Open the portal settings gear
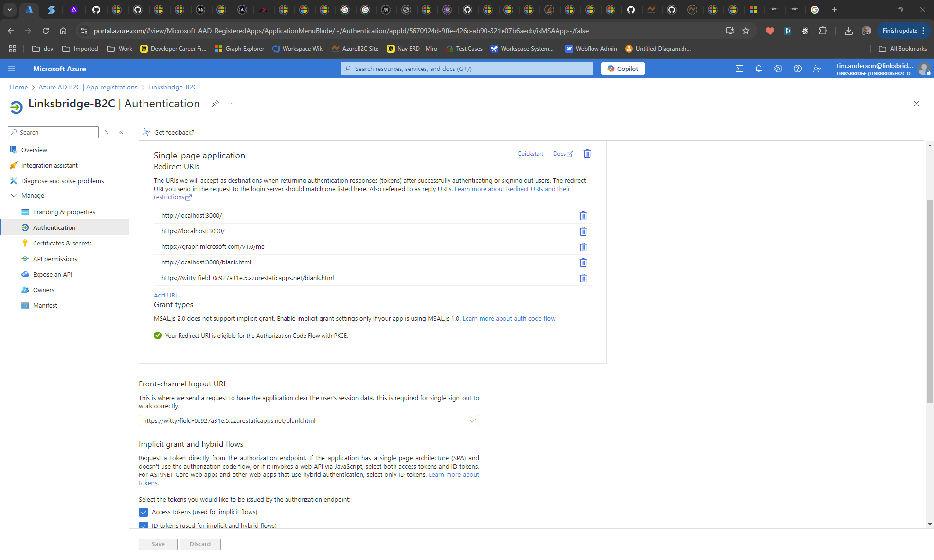 tap(778, 69)
